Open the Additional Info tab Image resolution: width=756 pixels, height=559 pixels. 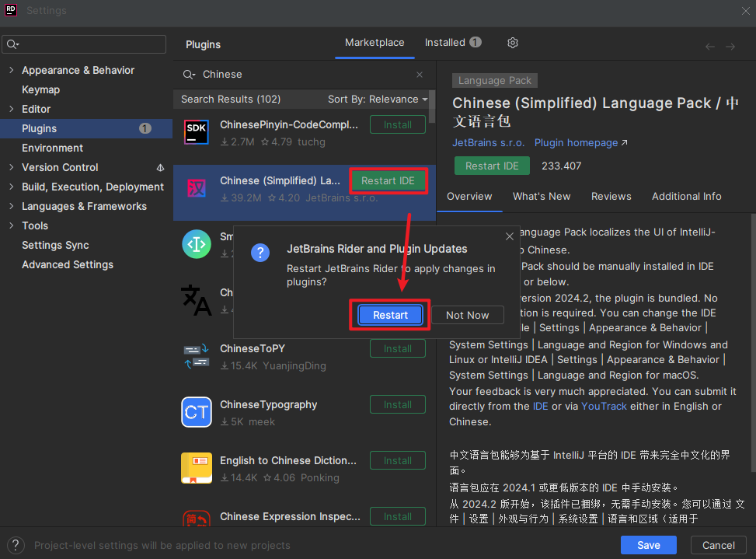[x=687, y=196]
